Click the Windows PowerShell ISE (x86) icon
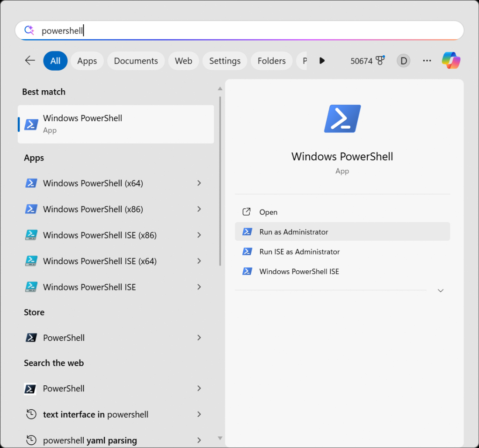This screenshot has width=479, height=448. click(31, 235)
